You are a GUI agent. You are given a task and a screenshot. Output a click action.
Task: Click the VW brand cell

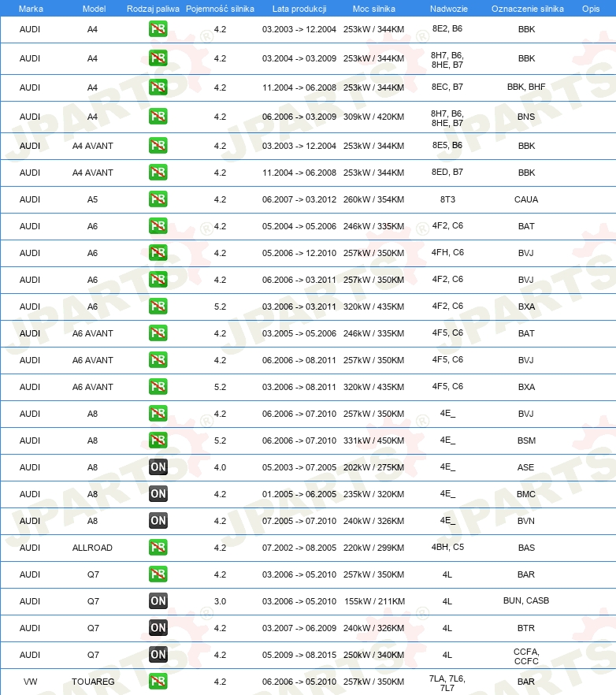(x=30, y=682)
